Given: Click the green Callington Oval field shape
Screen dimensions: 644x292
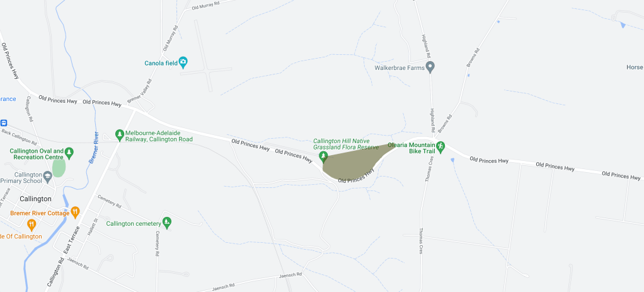Looking at the screenshot, I should point(59,168).
